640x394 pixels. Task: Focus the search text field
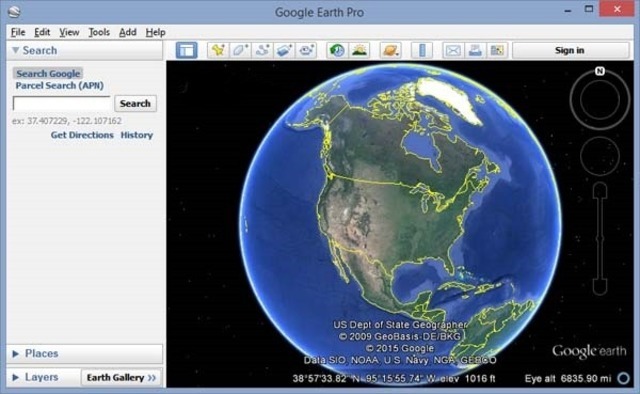click(62, 103)
